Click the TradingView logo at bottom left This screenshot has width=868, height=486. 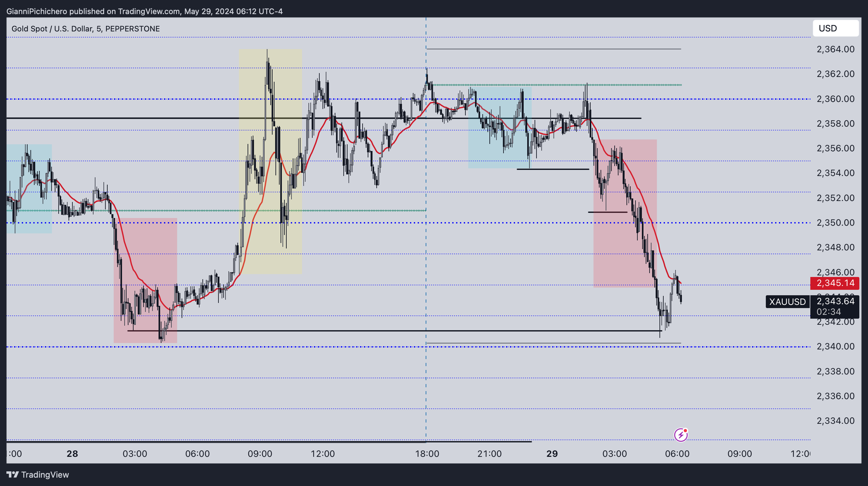click(x=37, y=474)
